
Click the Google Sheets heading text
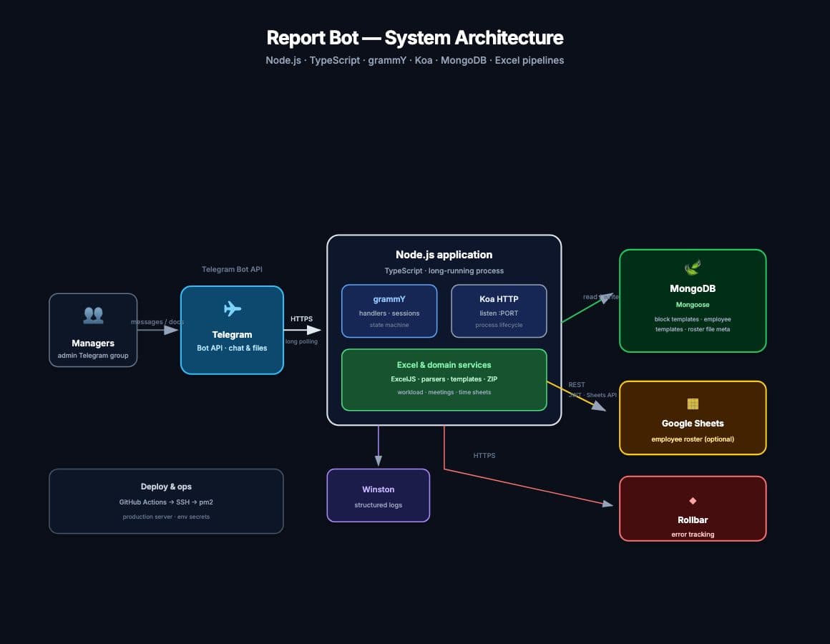click(693, 424)
